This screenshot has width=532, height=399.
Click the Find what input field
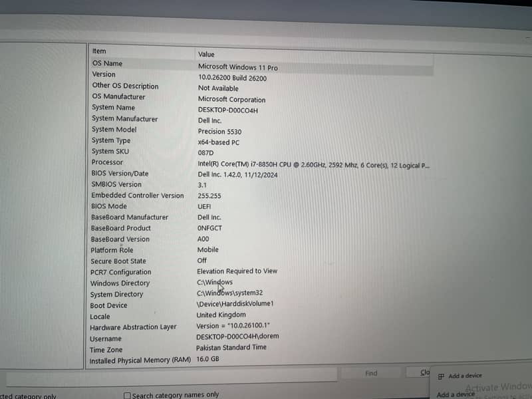click(x=172, y=378)
